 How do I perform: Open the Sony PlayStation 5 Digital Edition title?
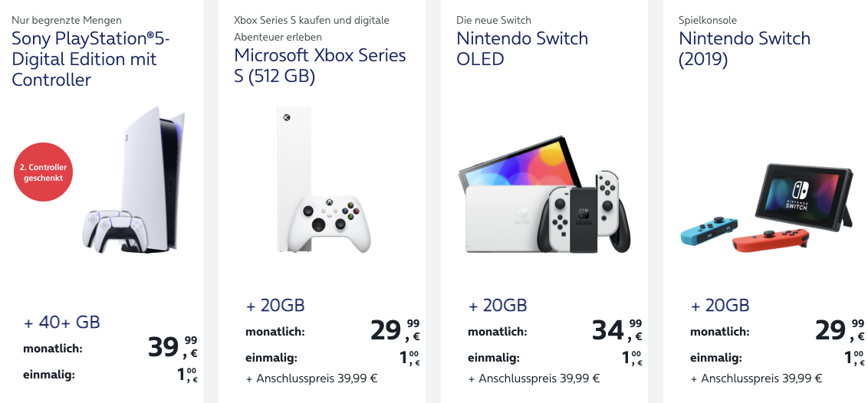tap(90, 59)
